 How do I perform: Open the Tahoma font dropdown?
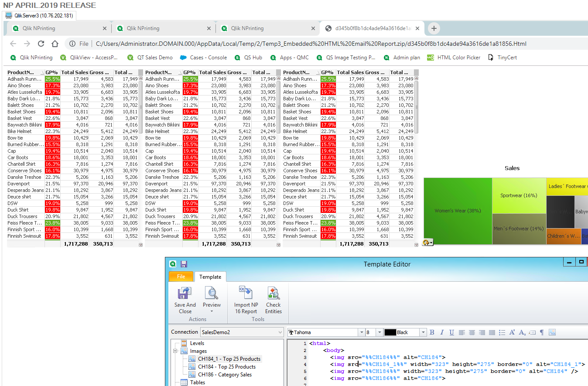click(361, 332)
